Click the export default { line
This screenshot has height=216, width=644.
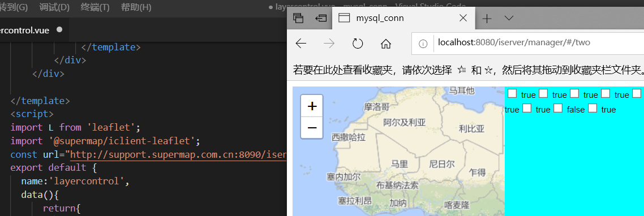pos(54,167)
